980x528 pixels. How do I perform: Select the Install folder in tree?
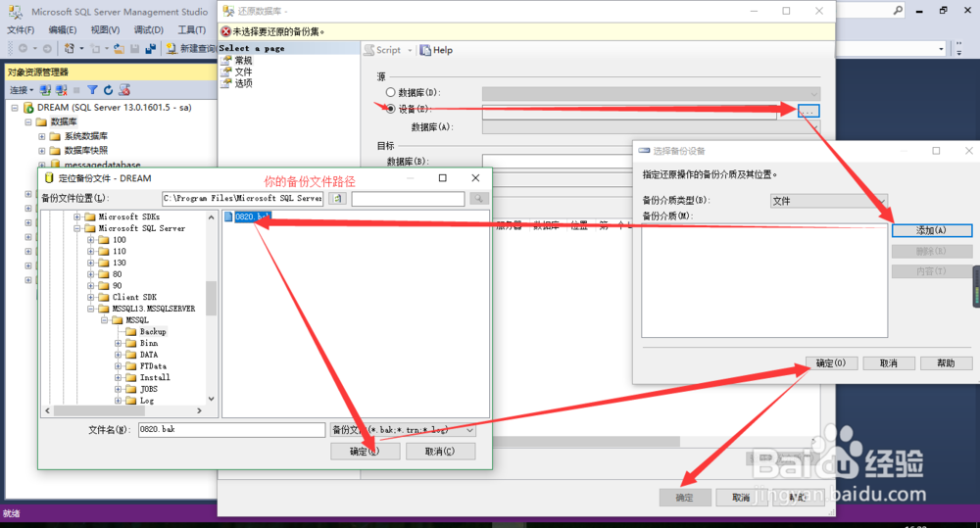(x=155, y=377)
